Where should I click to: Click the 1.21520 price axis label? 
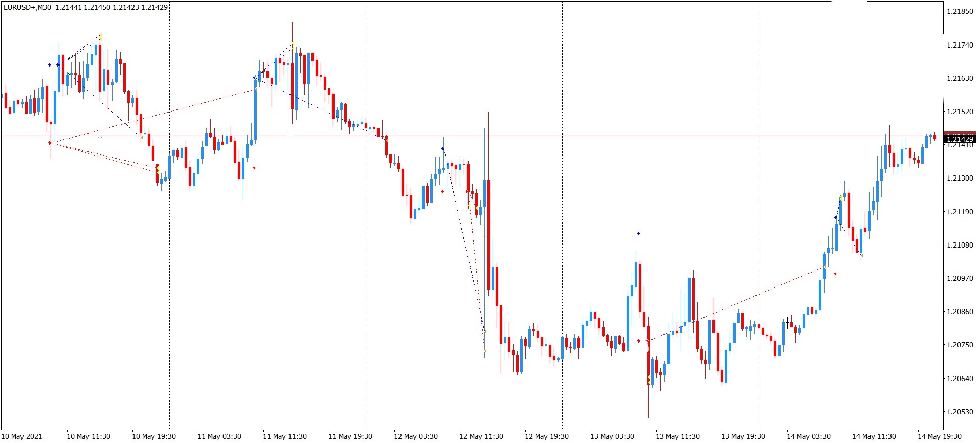[960, 112]
